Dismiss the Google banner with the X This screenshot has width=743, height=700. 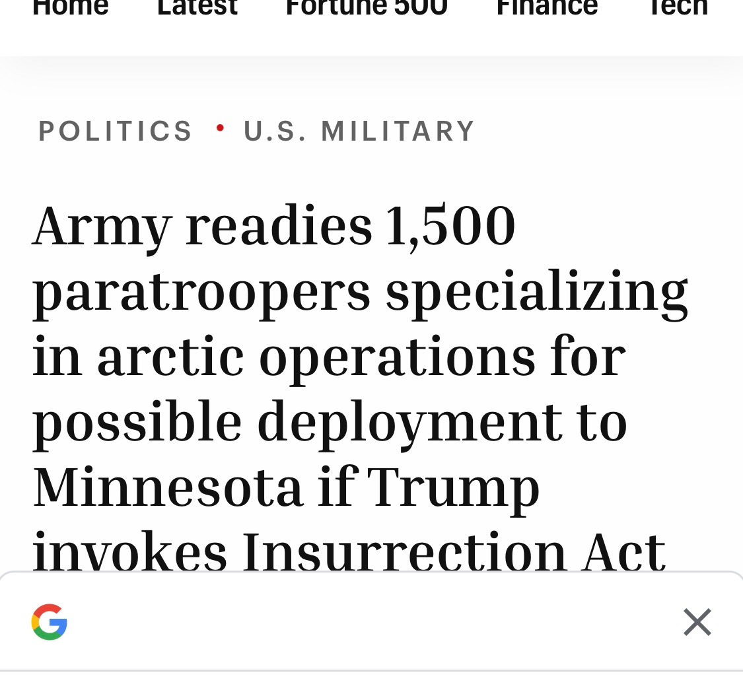[x=697, y=622]
